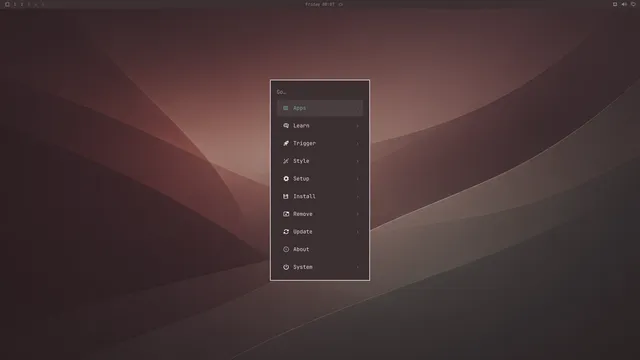
Task: Expand the Update submenu chevron
Action: click(x=358, y=232)
